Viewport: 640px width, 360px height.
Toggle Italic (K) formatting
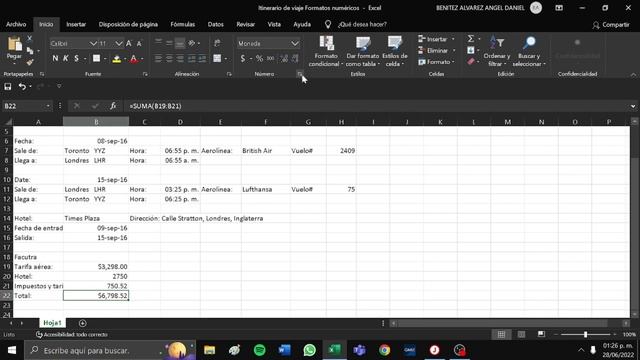pyautogui.click(x=66, y=59)
